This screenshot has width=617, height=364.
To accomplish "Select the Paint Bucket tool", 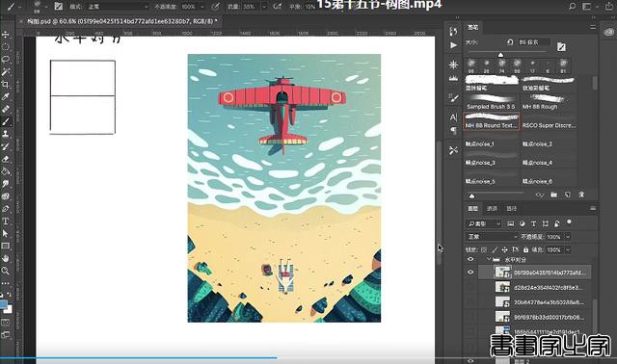I will pyautogui.click(x=6, y=171).
